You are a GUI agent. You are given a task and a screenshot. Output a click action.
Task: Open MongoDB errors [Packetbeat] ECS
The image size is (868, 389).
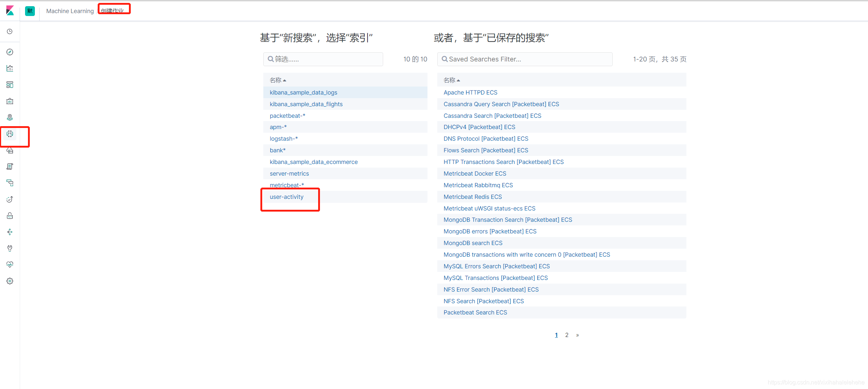[490, 231]
